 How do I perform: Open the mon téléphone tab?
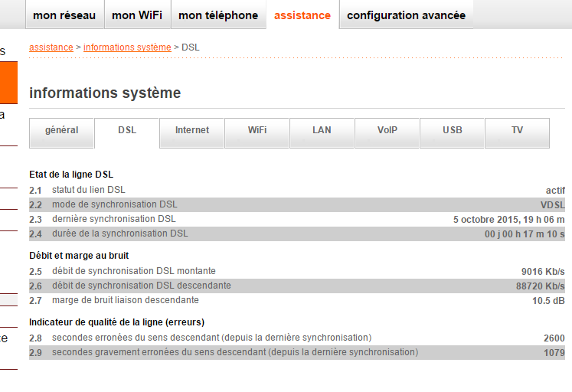click(218, 15)
